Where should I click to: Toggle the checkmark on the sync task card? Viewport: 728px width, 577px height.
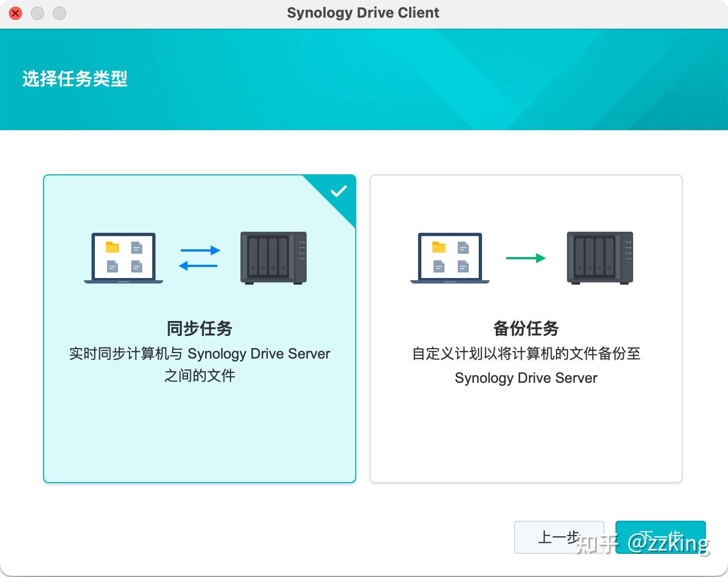[339, 191]
